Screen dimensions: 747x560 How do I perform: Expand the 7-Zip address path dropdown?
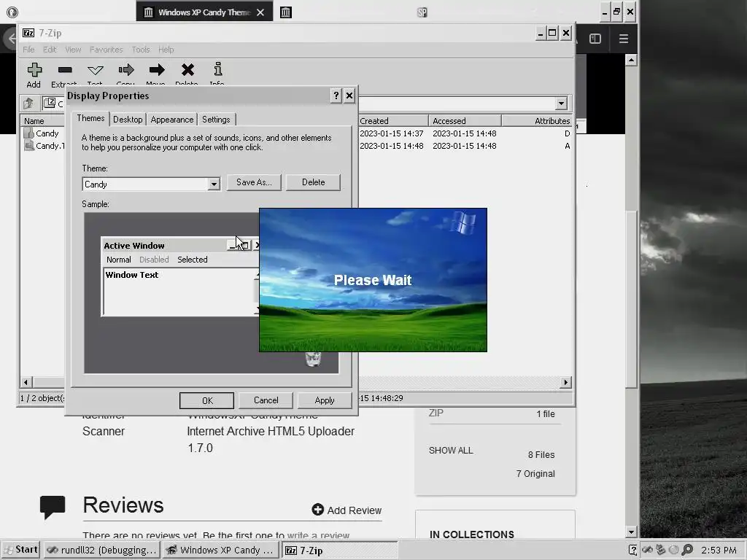pos(561,104)
